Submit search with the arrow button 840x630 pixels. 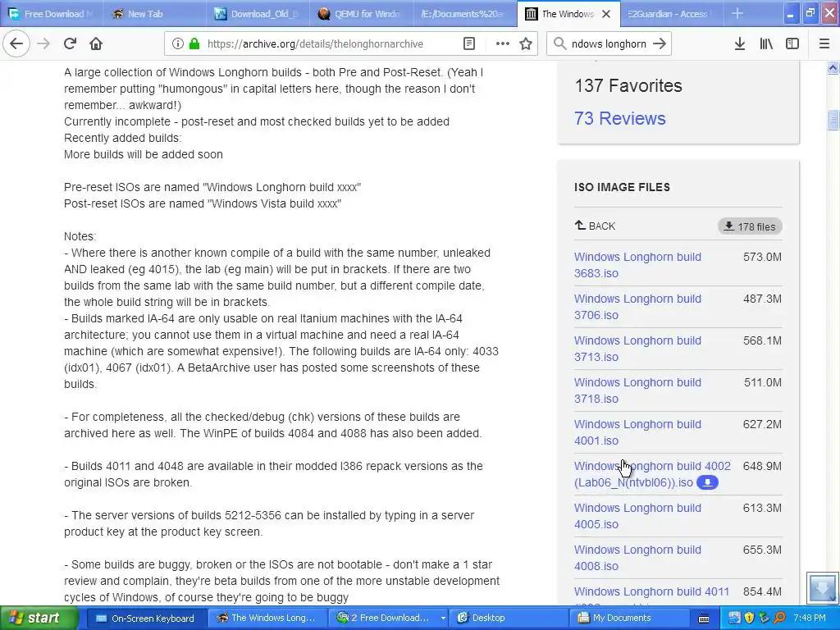coord(660,43)
